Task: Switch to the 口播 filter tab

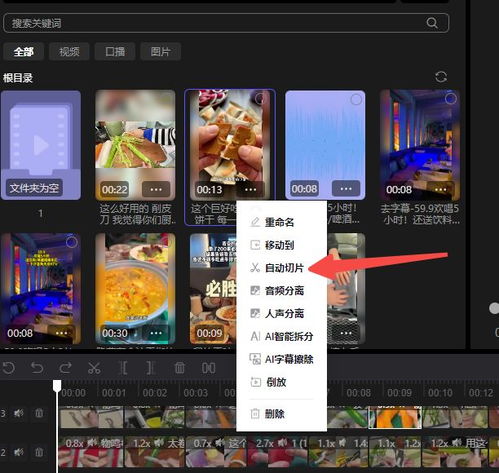Action: 115,52
